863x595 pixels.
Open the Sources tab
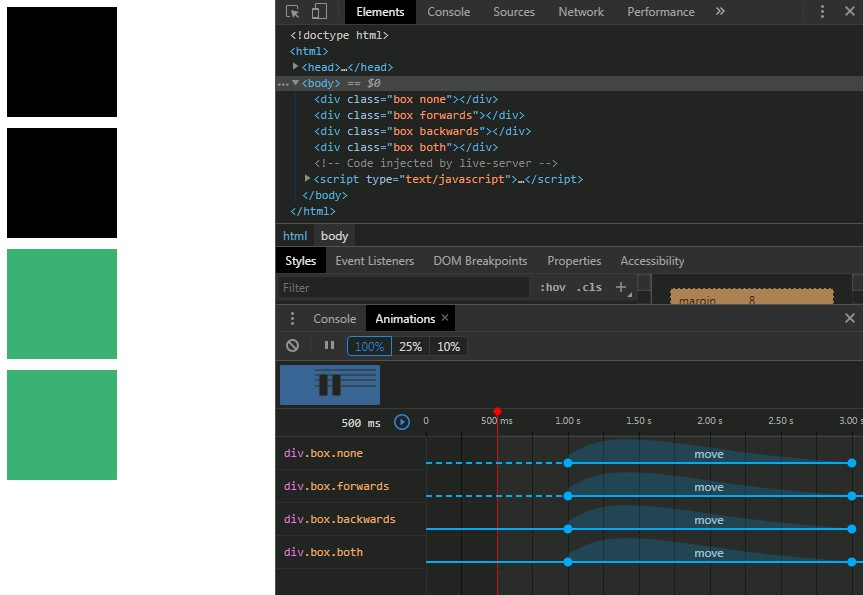(x=514, y=12)
